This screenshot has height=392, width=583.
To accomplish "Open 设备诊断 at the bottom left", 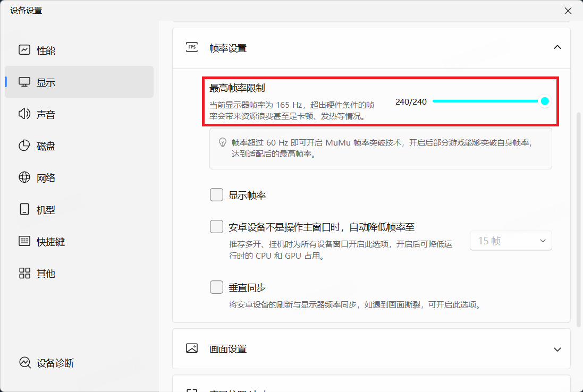I will [55, 363].
